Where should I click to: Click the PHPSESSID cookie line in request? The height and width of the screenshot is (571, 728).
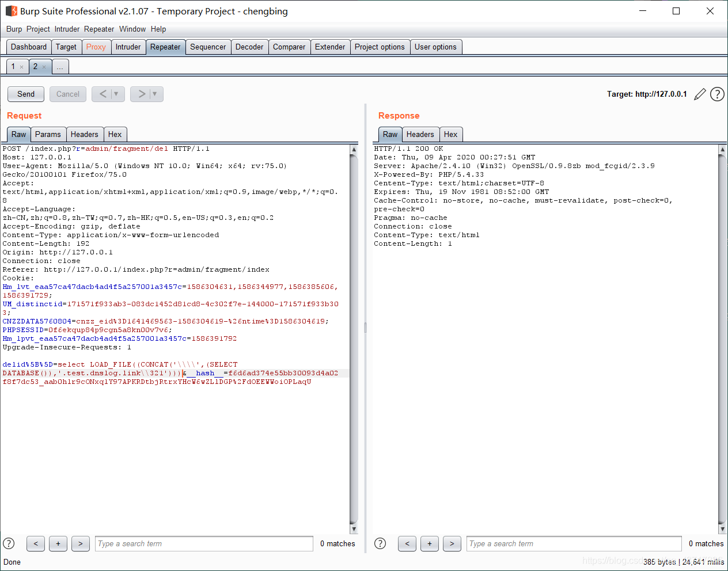[x=87, y=330]
